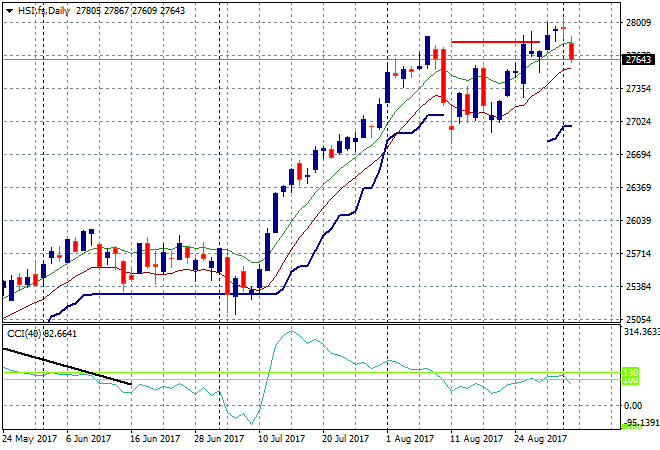Image resolution: width=660 pixels, height=450 pixels.
Task: Click the 0.00 CCI scale label
Action: coord(632,405)
